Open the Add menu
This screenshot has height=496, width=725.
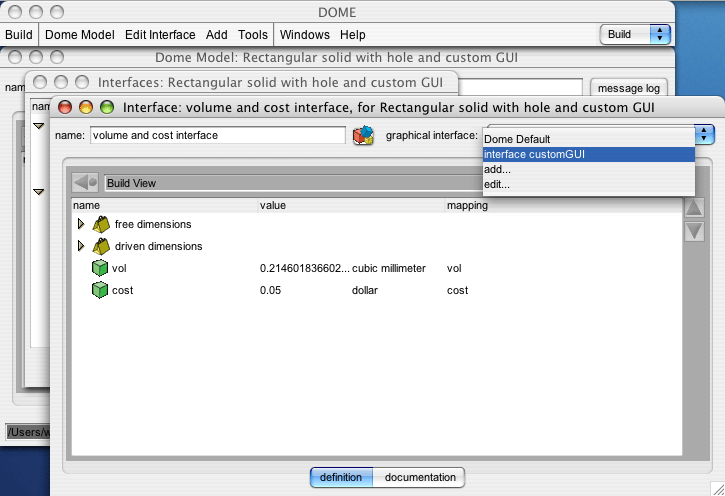(216, 35)
